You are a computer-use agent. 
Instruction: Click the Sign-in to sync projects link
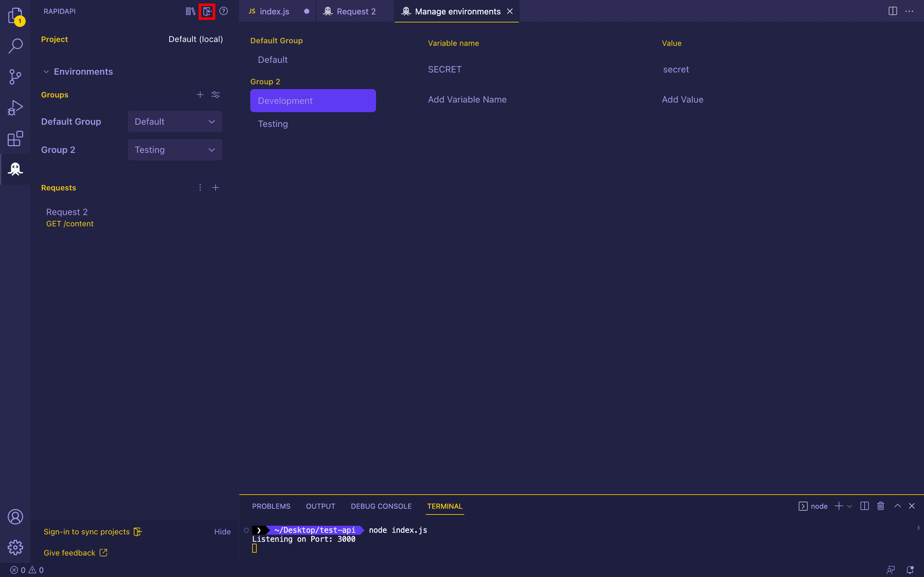(x=87, y=531)
